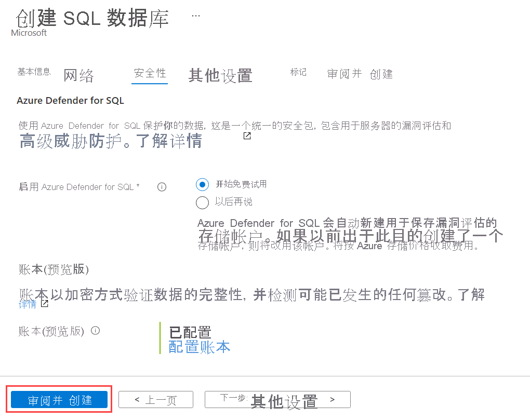
Task: Open the ellipsis menu beside the page title
Action: click(196, 16)
